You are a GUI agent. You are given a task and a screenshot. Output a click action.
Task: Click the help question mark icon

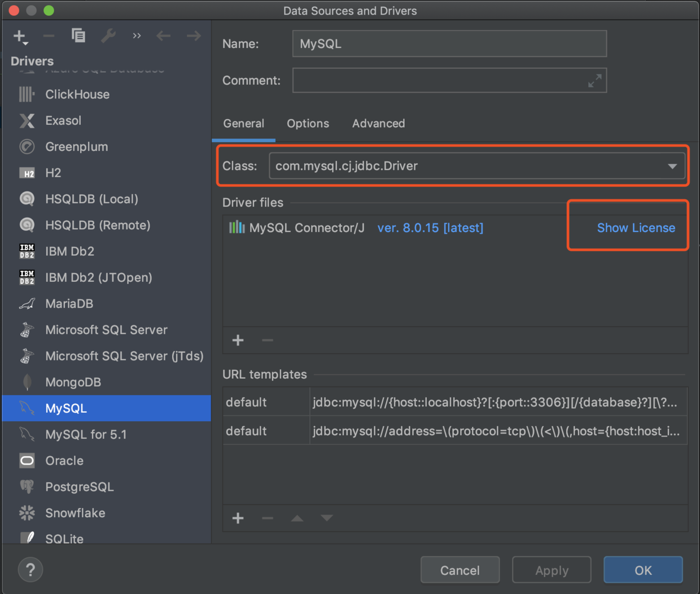pyautogui.click(x=30, y=570)
